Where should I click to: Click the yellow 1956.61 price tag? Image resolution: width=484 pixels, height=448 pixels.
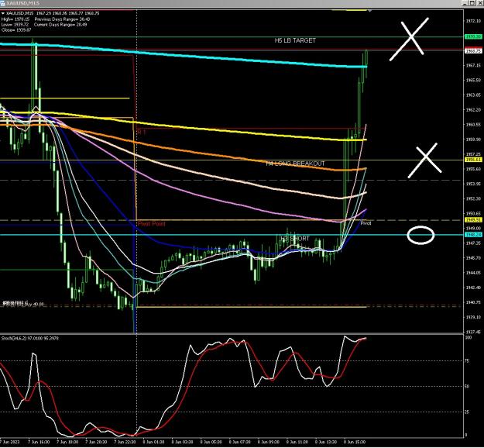click(473, 160)
